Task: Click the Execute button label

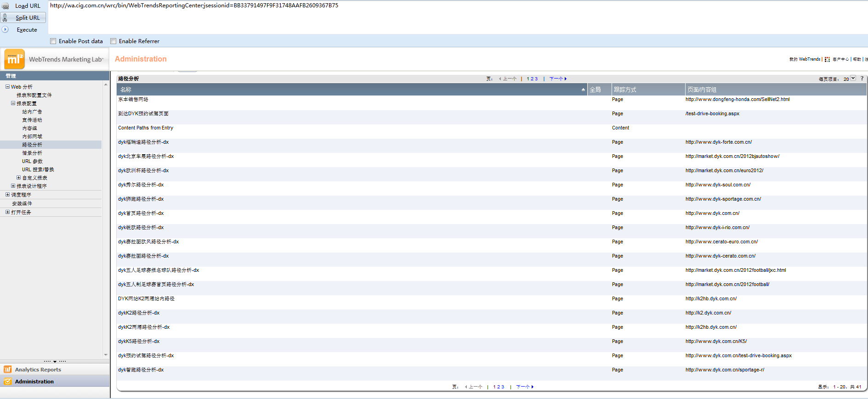Action: click(27, 29)
